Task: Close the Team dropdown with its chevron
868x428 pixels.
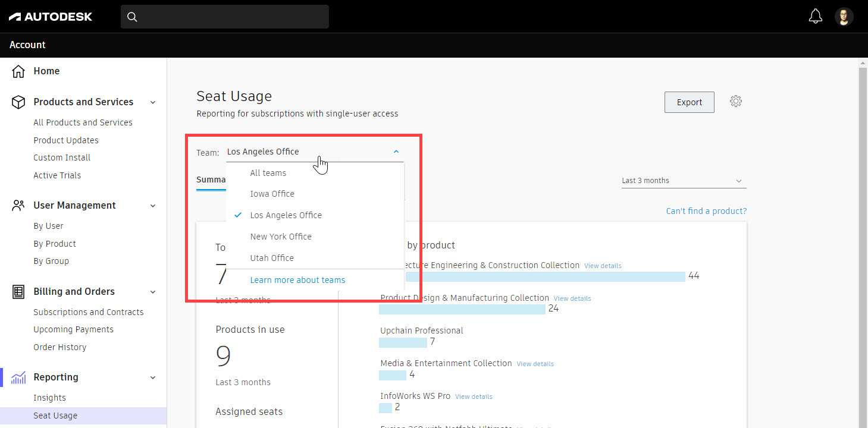Action: pos(396,152)
